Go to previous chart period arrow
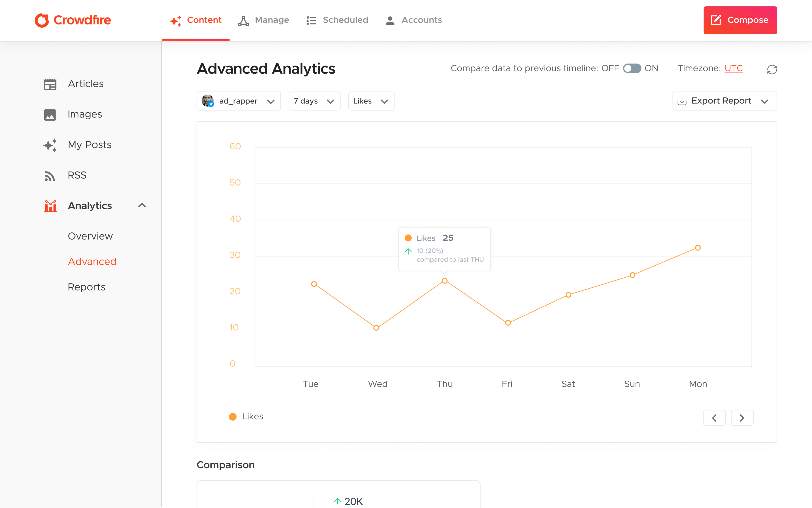Viewport: 812px width, 508px height. (714, 418)
